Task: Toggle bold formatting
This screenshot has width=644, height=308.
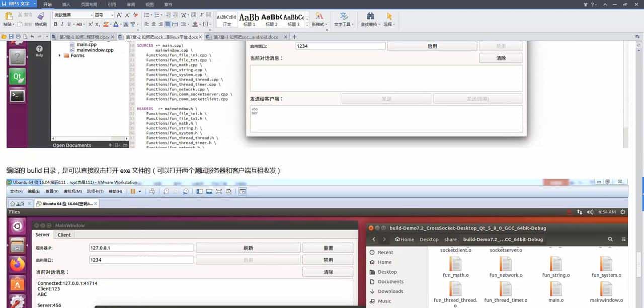Action: click(x=55, y=24)
